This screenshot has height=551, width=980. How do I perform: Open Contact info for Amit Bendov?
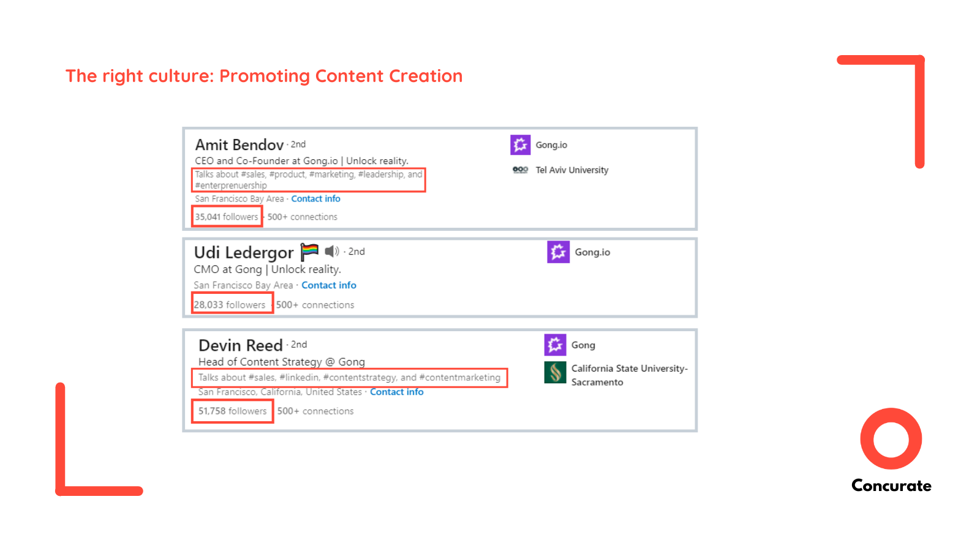click(x=315, y=198)
